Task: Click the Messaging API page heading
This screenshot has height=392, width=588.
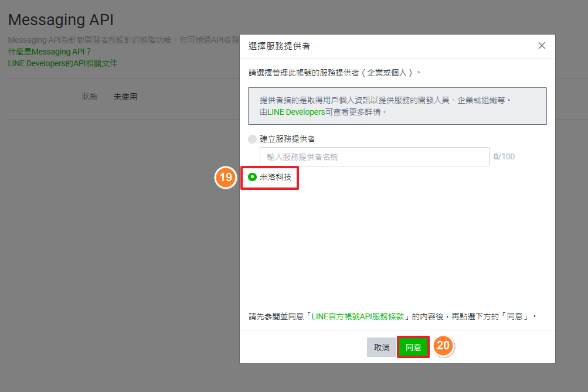Action: click(x=61, y=20)
